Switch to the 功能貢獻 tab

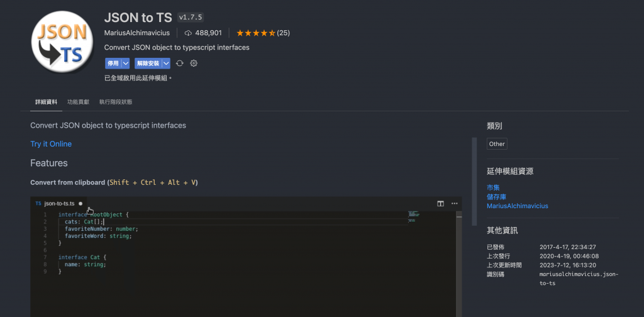point(78,102)
